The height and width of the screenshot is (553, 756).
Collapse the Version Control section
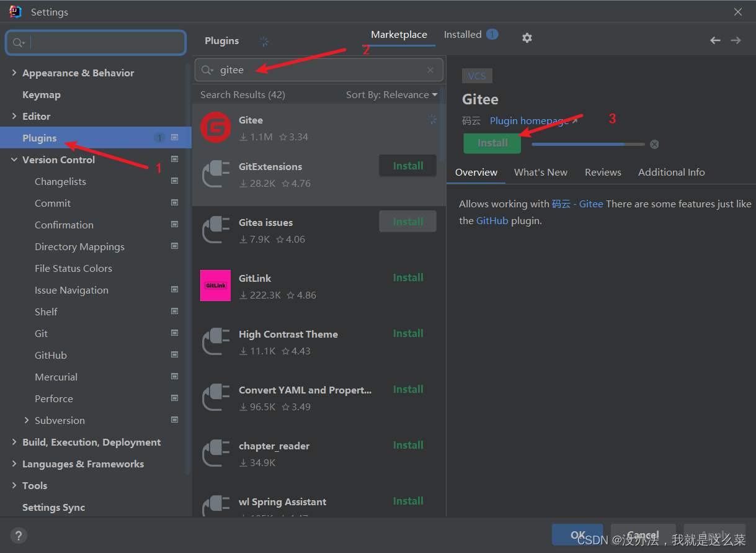(14, 160)
